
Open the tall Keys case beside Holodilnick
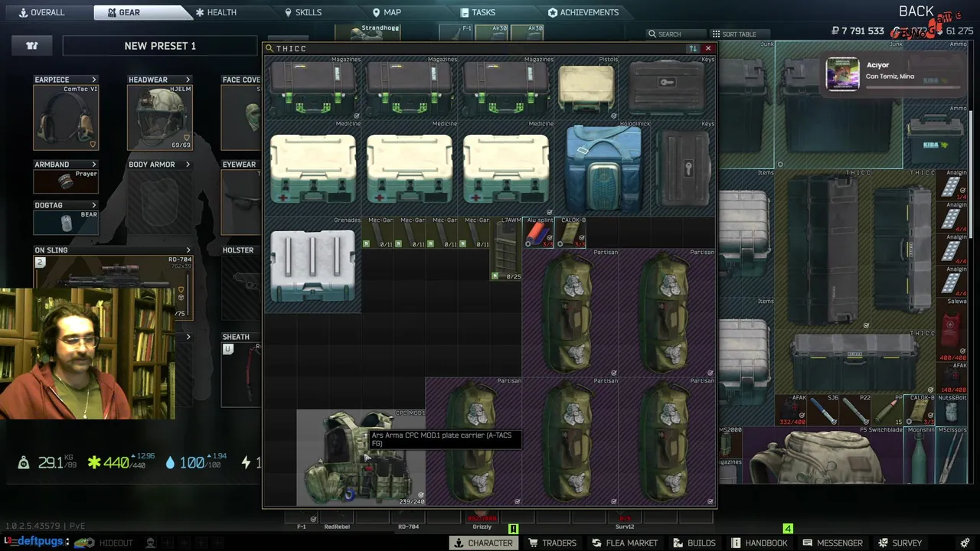683,168
